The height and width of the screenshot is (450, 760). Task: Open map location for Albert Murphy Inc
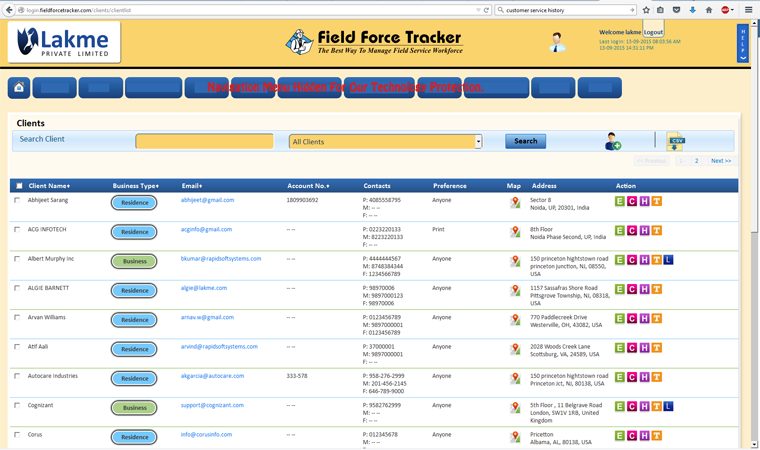click(x=515, y=261)
